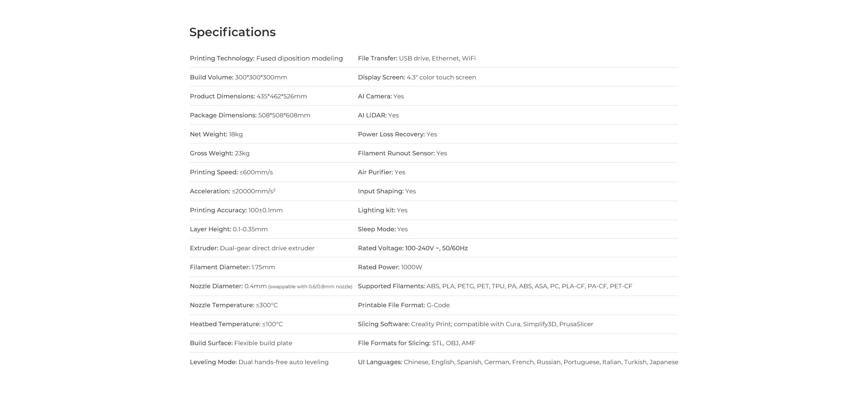This screenshot has height=400, width=868.
Task: Click the Package Dimensions value
Action: coord(284,115)
